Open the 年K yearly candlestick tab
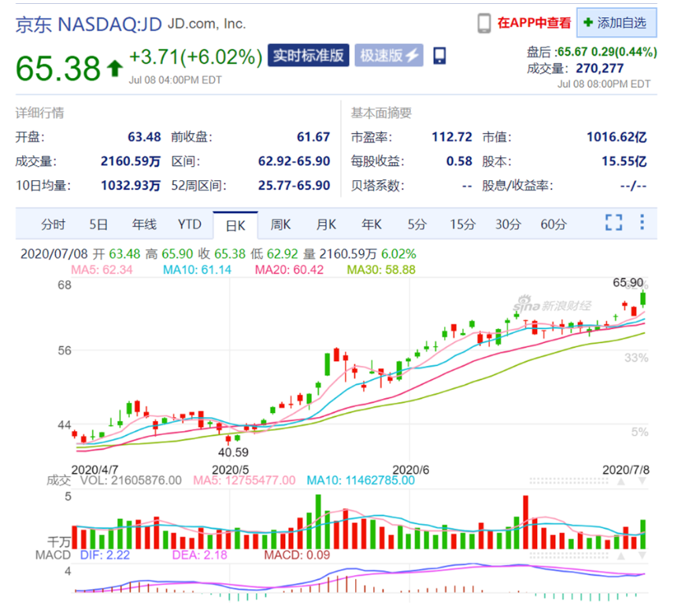 coord(372,224)
